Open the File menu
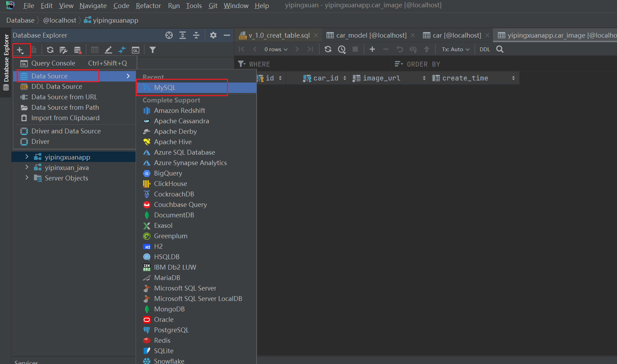 coord(29,6)
